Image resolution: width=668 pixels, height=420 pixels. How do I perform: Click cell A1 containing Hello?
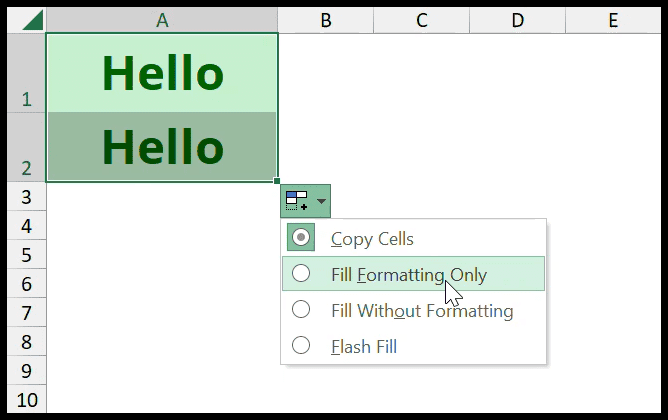point(162,73)
